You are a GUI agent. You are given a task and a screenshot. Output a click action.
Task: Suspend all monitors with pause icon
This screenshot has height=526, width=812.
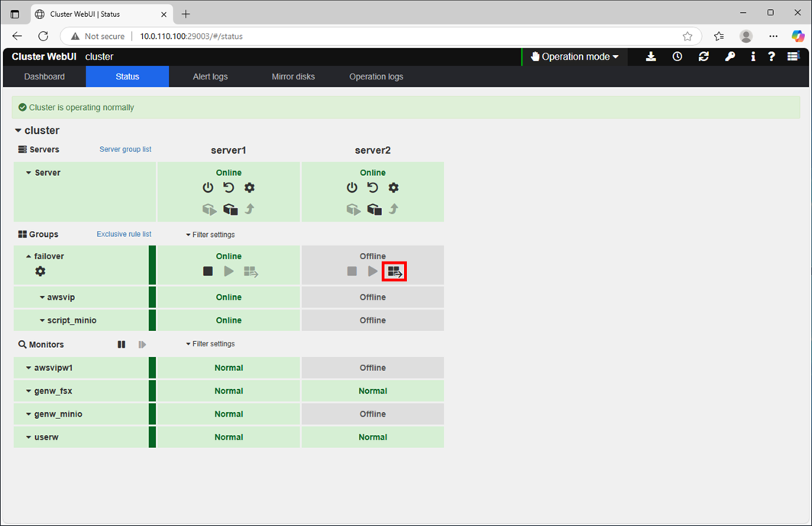pyautogui.click(x=121, y=345)
